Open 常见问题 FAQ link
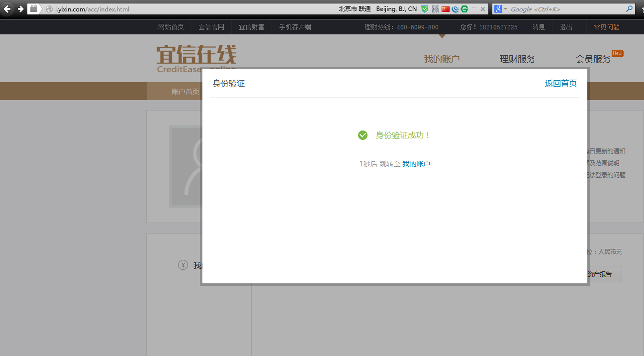 coord(607,27)
